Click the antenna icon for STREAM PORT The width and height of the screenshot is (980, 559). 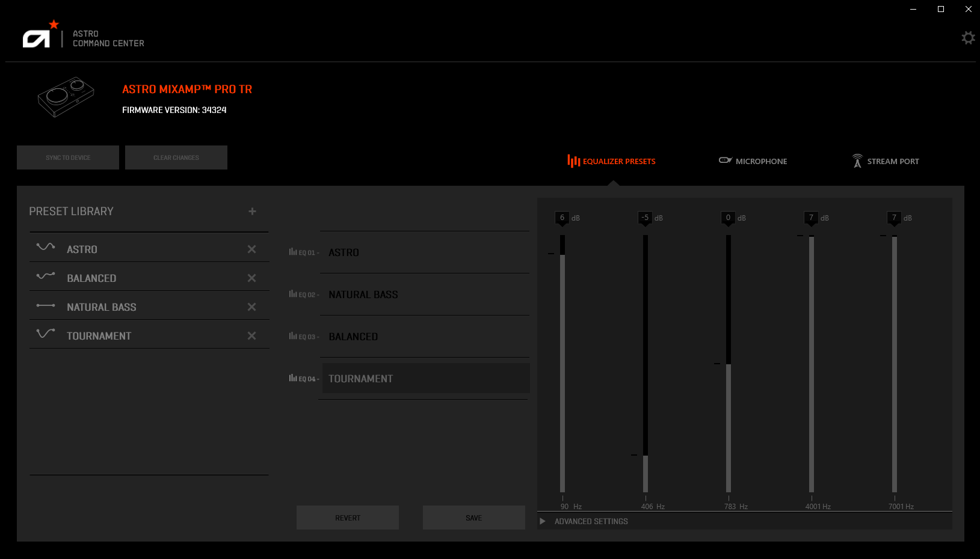(x=857, y=160)
